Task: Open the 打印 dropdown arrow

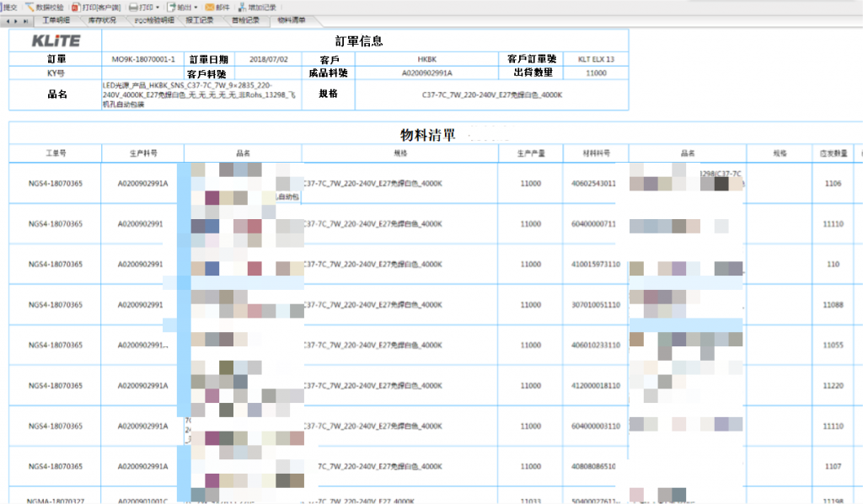Action: [158, 7]
